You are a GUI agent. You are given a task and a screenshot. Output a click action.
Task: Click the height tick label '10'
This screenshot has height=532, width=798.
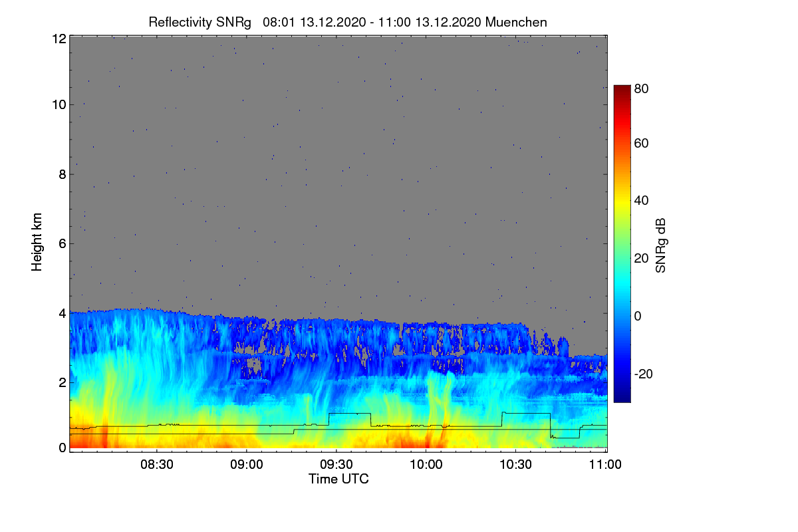tap(59, 104)
